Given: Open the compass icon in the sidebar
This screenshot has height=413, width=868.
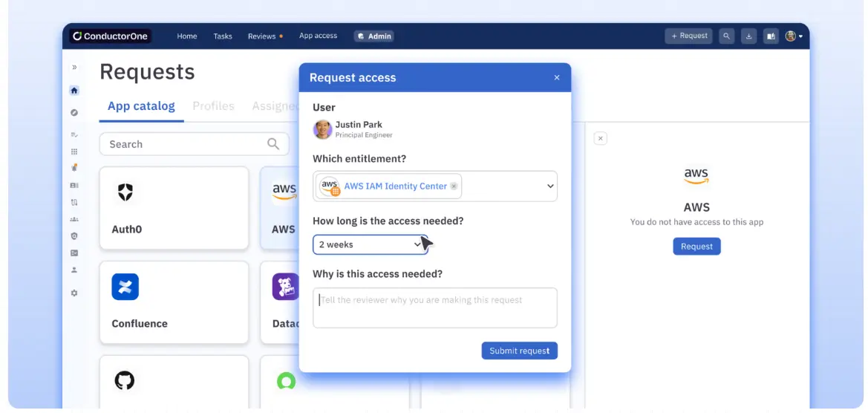Looking at the screenshot, I should pos(74,113).
